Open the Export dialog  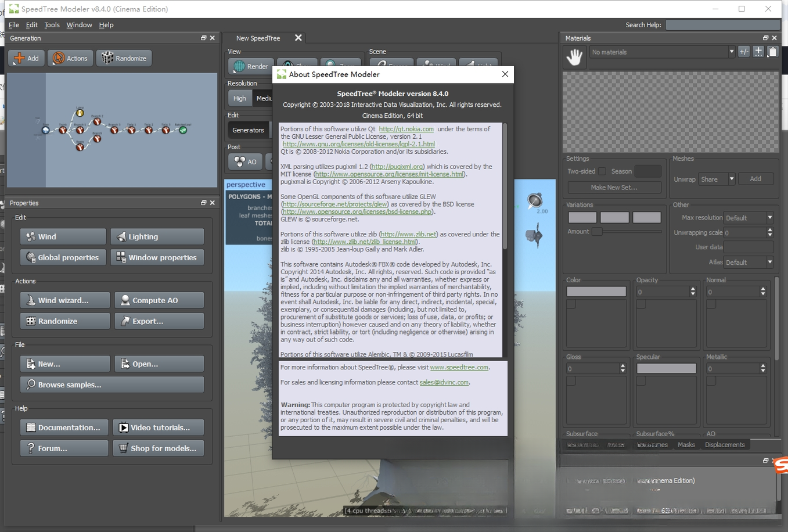[159, 321]
